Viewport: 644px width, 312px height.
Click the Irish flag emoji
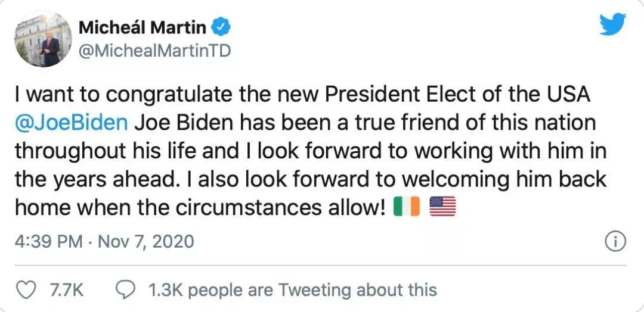click(407, 207)
